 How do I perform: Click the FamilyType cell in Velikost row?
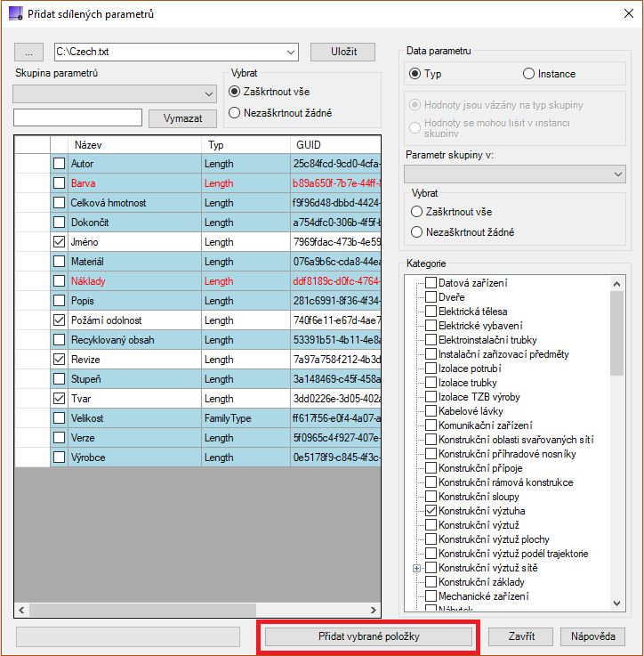(246, 418)
